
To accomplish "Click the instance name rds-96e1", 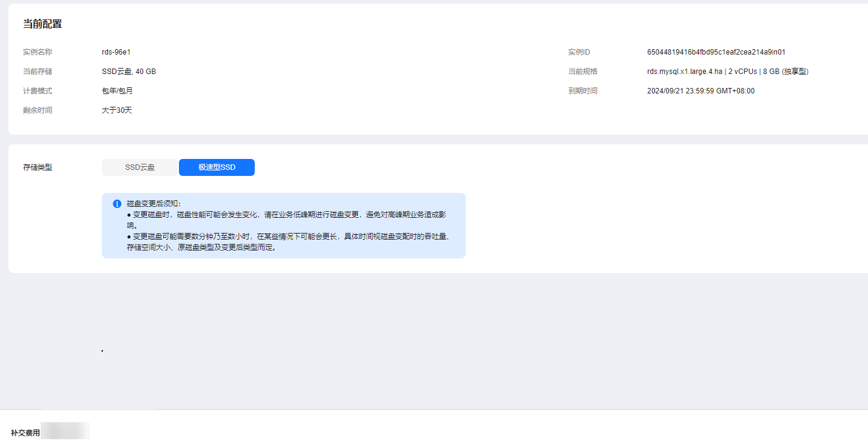I will [116, 52].
